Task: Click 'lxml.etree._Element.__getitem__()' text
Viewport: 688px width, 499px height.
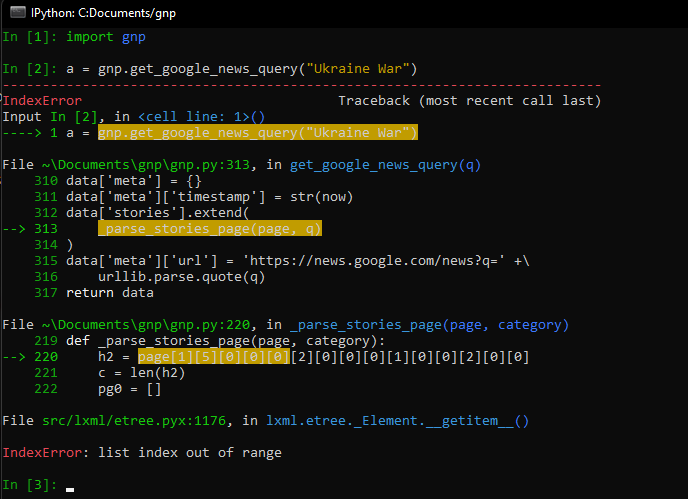Action: pos(398,421)
